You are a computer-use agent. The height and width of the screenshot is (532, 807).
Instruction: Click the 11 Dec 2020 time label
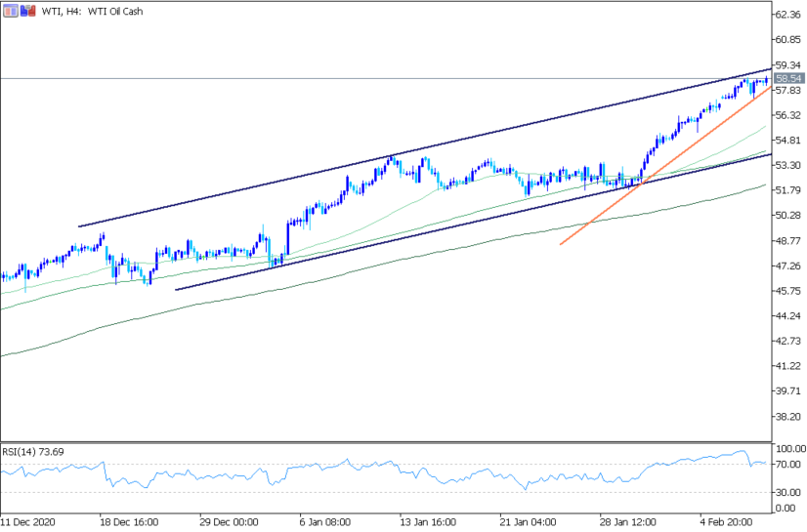[x=27, y=522]
